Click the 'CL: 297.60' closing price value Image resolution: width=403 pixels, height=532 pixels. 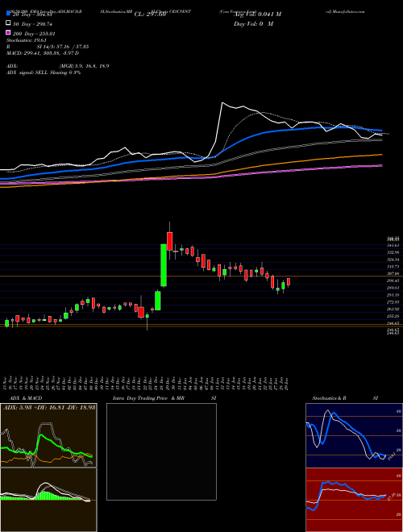[x=150, y=15]
